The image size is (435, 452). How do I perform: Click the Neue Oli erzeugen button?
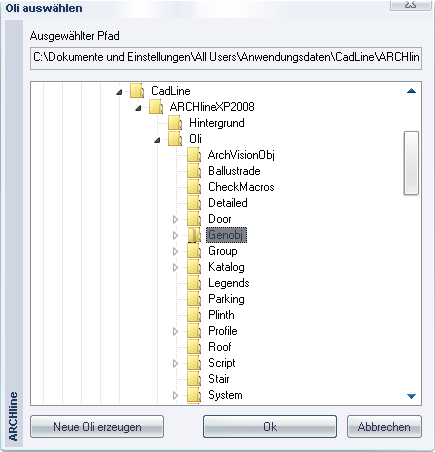[97, 426]
